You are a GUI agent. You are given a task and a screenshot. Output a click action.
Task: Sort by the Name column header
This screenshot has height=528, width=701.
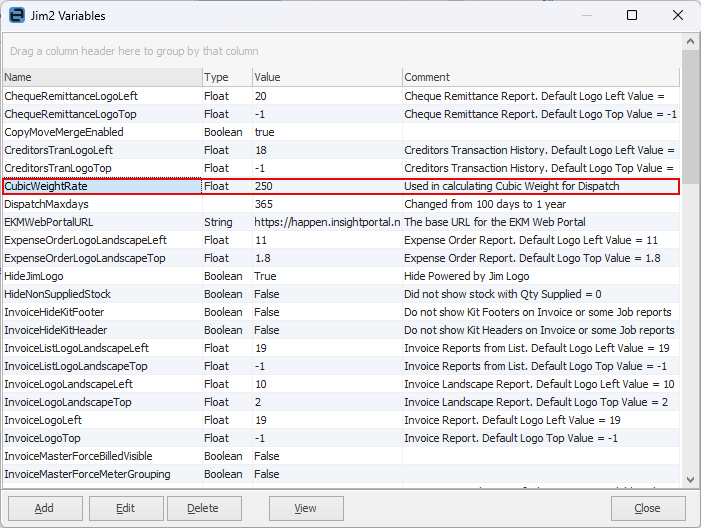pos(102,77)
